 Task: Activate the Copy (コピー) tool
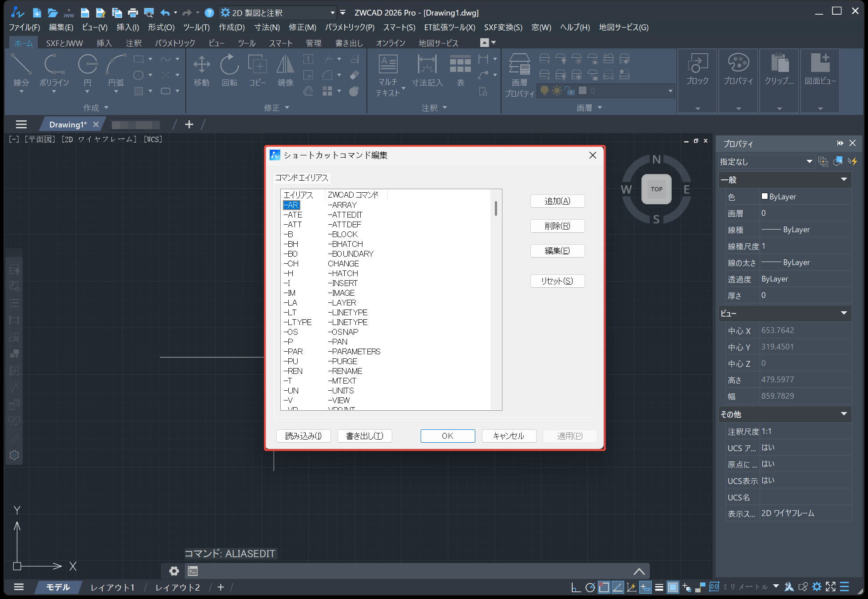click(x=257, y=71)
